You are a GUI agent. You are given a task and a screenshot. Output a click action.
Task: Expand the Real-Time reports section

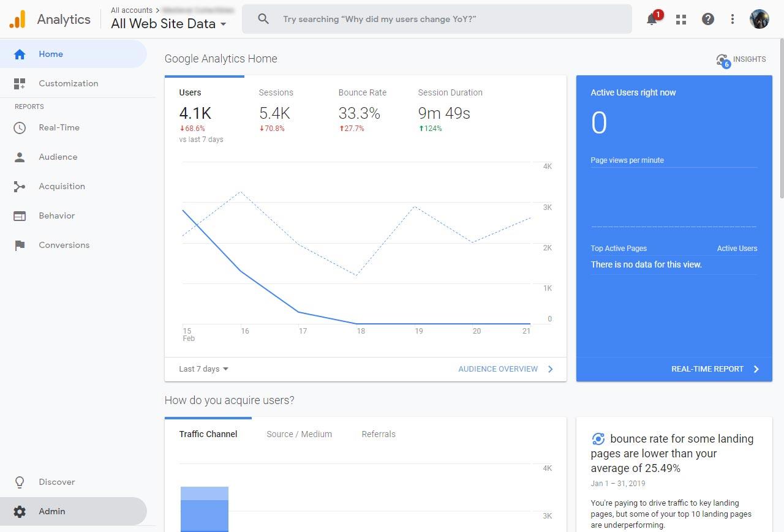(x=73, y=127)
